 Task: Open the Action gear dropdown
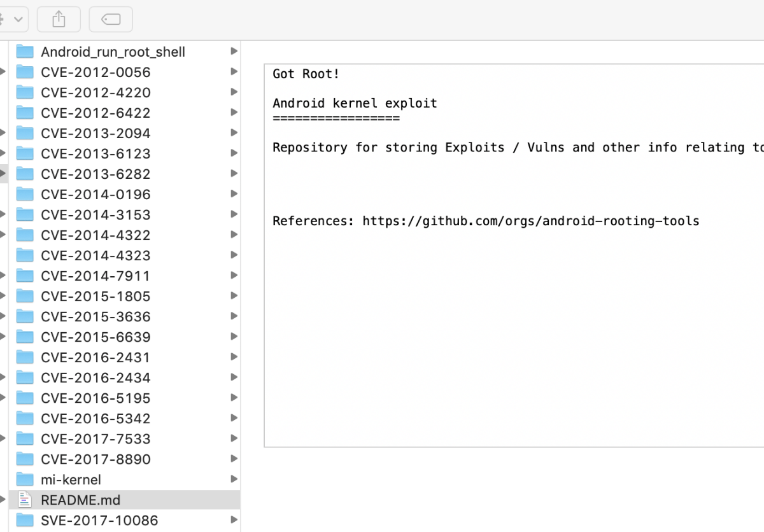(11, 19)
